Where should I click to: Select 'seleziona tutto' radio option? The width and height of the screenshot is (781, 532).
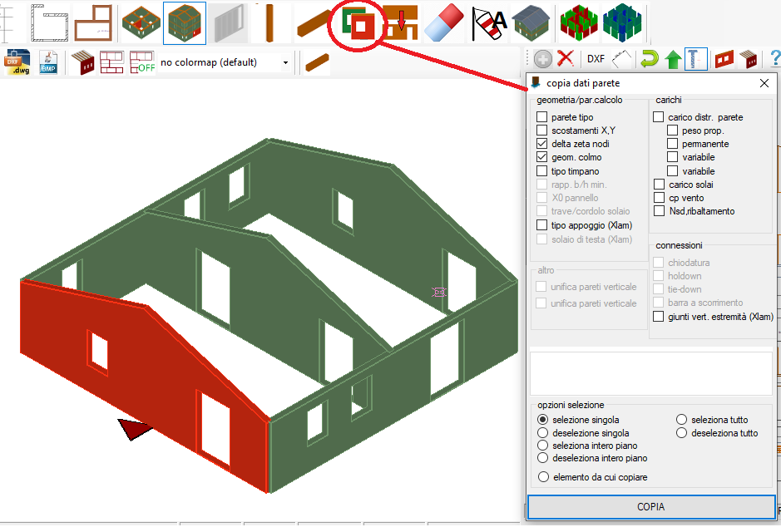tap(682, 420)
